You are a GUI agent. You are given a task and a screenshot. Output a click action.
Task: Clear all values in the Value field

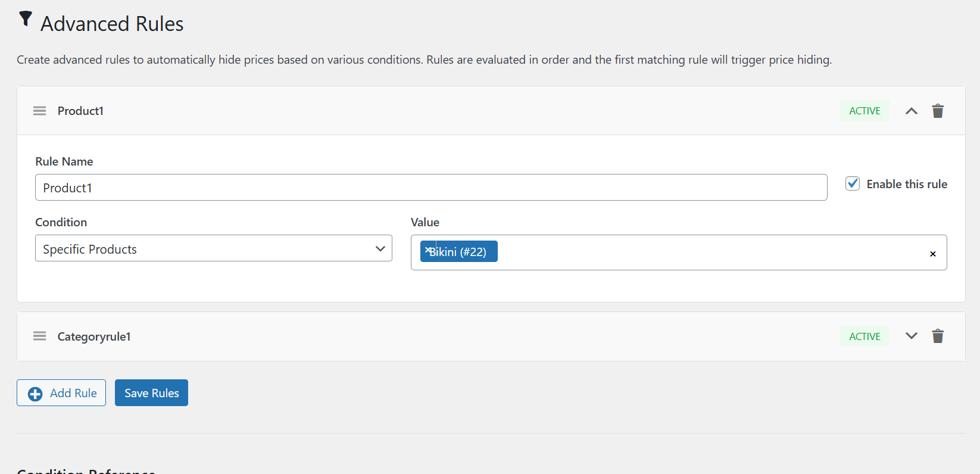pos(933,254)
